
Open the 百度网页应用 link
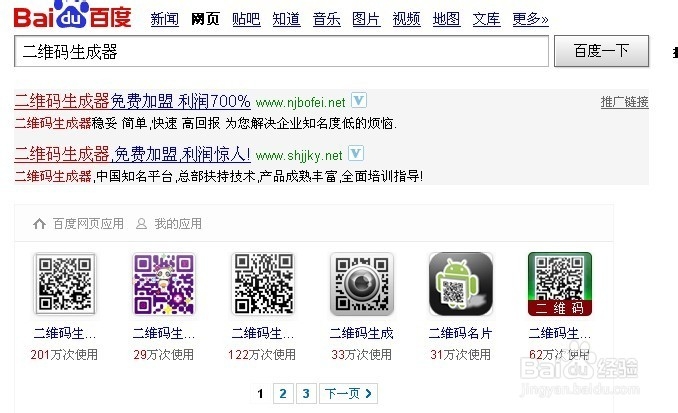coord(88,224)
